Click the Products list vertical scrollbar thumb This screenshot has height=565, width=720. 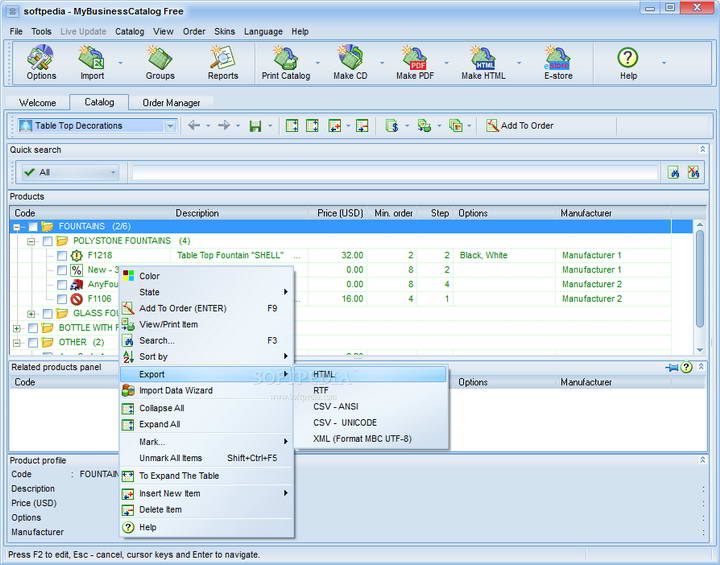point(700,278)
